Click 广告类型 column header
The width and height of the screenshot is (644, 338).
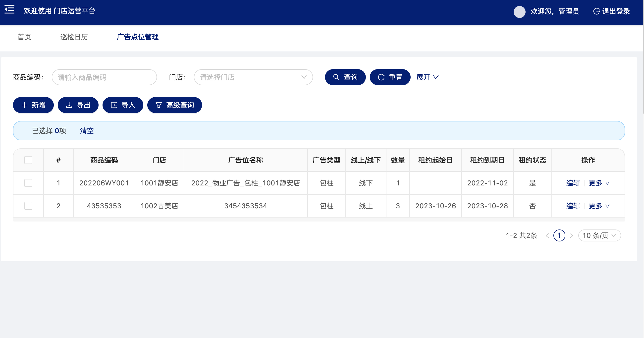[326, 160]
